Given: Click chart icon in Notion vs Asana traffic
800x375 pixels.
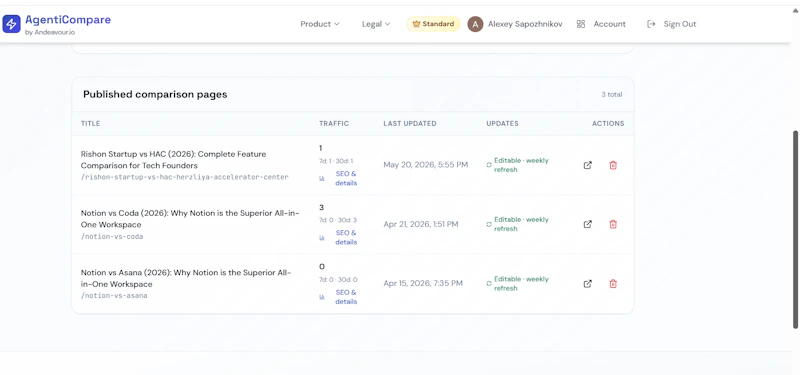Looking at the screenshot, I should (x=322, y=297).
